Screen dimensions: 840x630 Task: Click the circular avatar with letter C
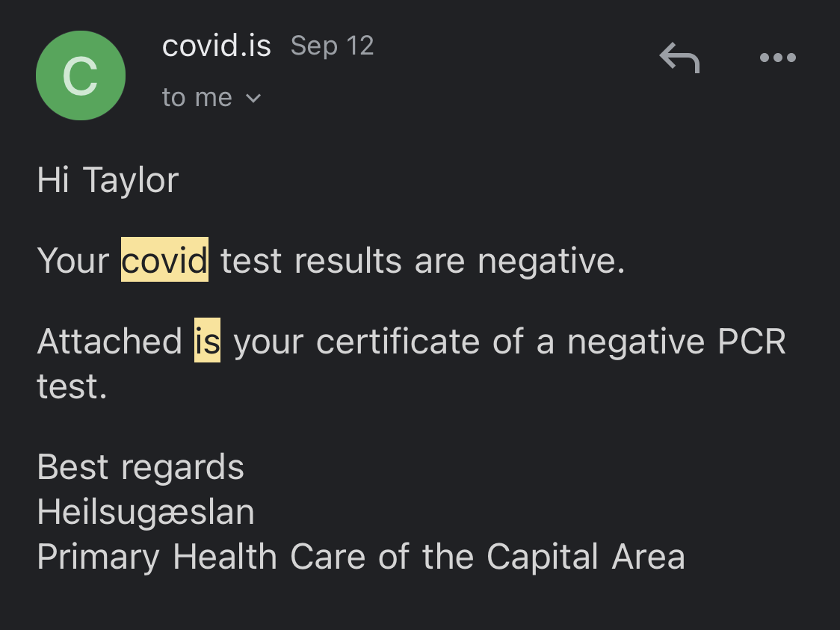click(x=81, y=75)
